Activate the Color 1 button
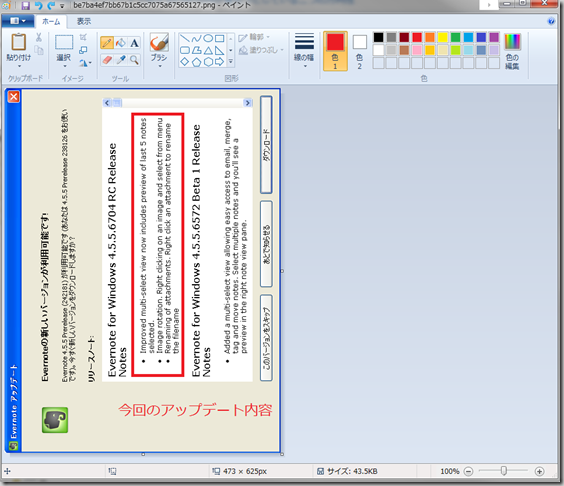The width and height of the screenshot is (564, 486). point(335,51)
